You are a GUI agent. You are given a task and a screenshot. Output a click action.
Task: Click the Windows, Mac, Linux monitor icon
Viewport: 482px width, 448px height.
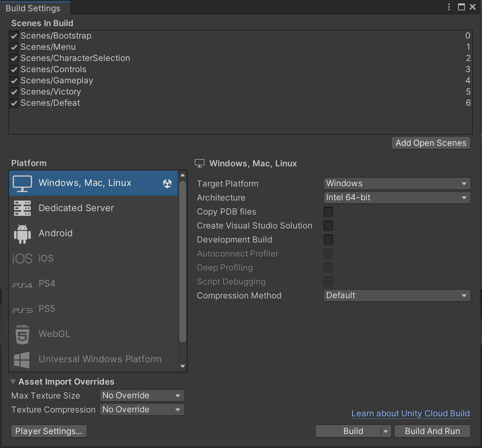click(22, 183)
